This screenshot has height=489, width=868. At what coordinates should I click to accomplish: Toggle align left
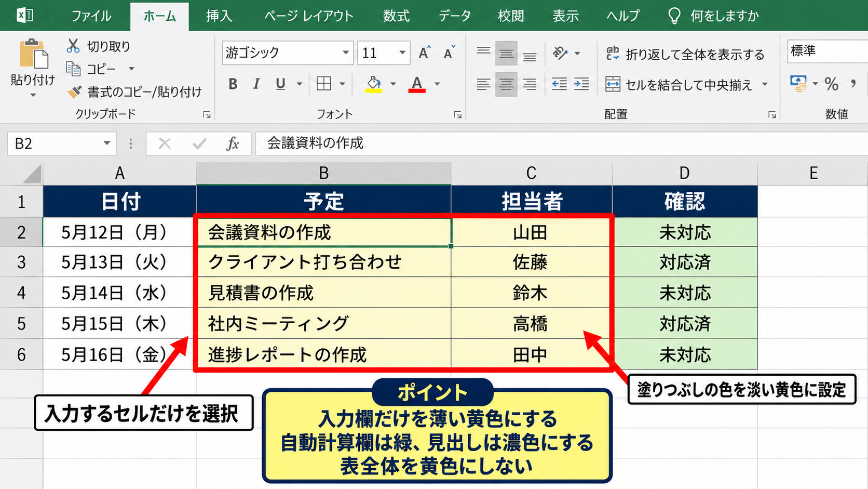coord(483,84)
